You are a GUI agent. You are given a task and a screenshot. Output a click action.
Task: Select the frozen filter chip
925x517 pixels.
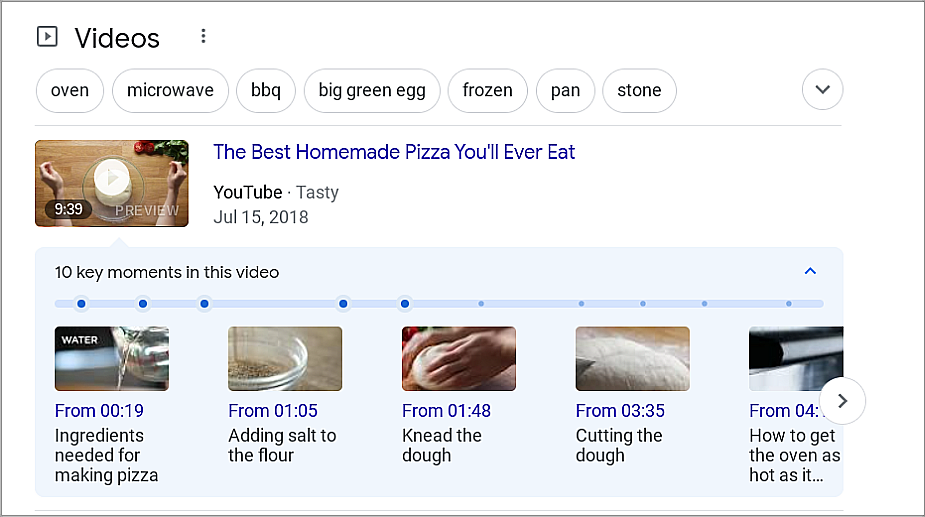click(x=487, y=90)
